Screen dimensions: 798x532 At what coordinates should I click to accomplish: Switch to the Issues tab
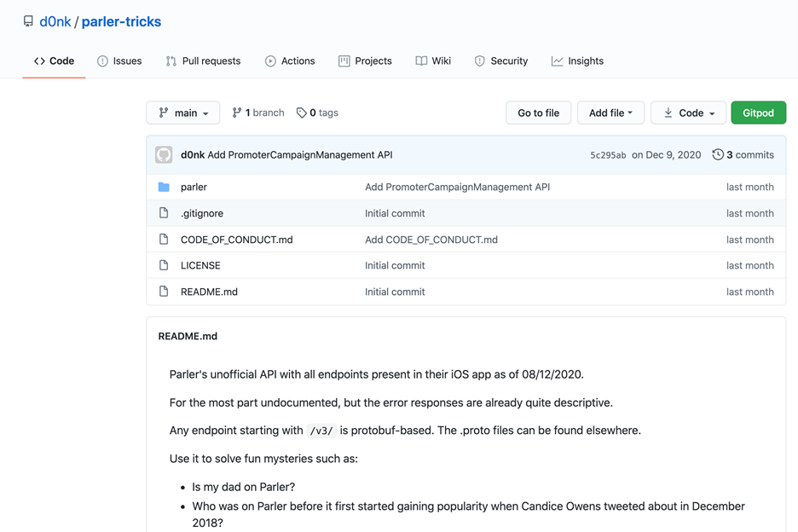pos(119,61)
